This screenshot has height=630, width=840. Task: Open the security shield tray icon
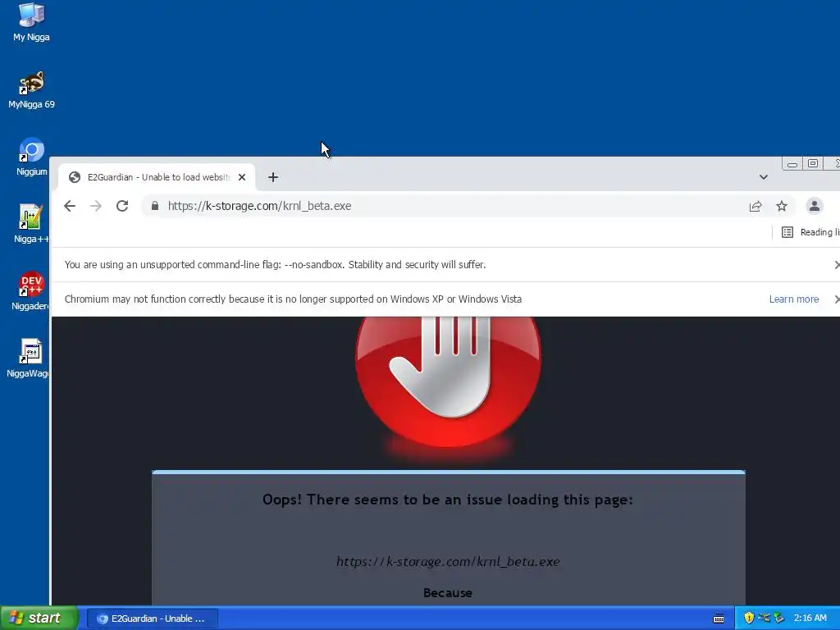click(749, 618)
